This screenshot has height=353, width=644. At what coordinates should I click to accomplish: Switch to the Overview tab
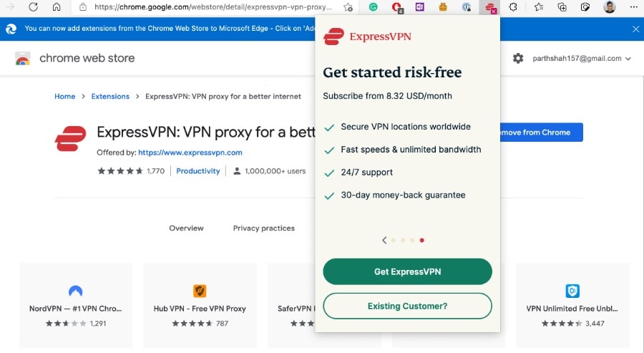click(187, 228)
